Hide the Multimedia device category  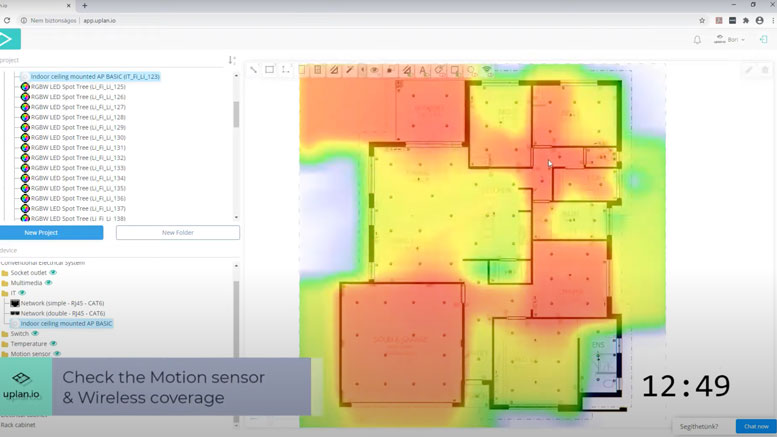(48, 283)
